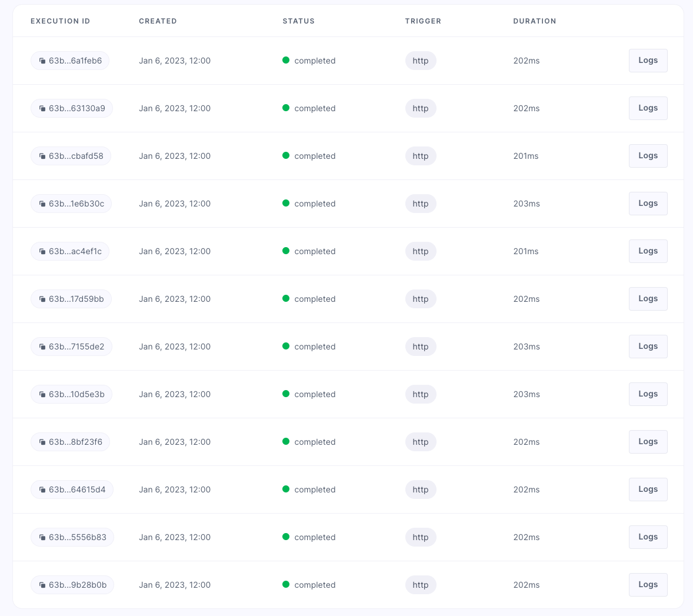The height and width of the screenshot is (616, 693).
Task: Click the created date of 63b...64615d4
Action: click(175, 490)
